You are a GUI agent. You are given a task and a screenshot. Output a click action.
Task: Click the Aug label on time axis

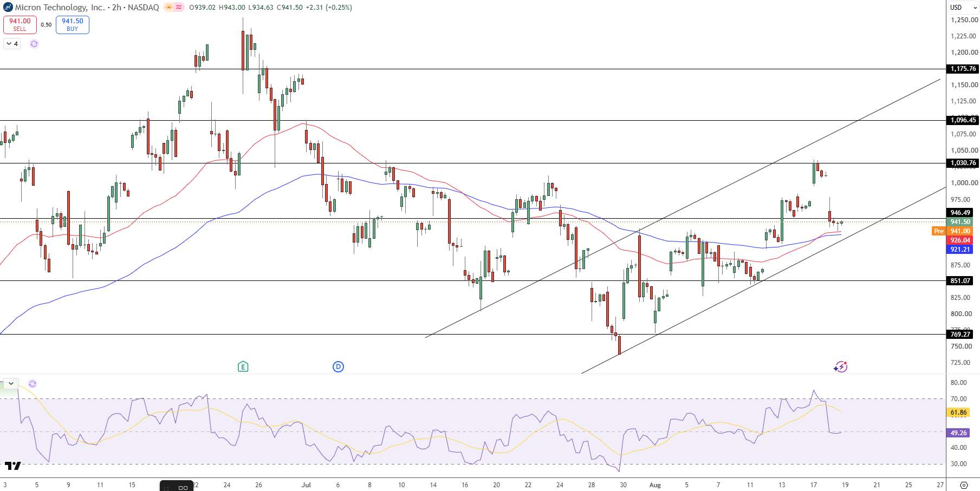655,485
